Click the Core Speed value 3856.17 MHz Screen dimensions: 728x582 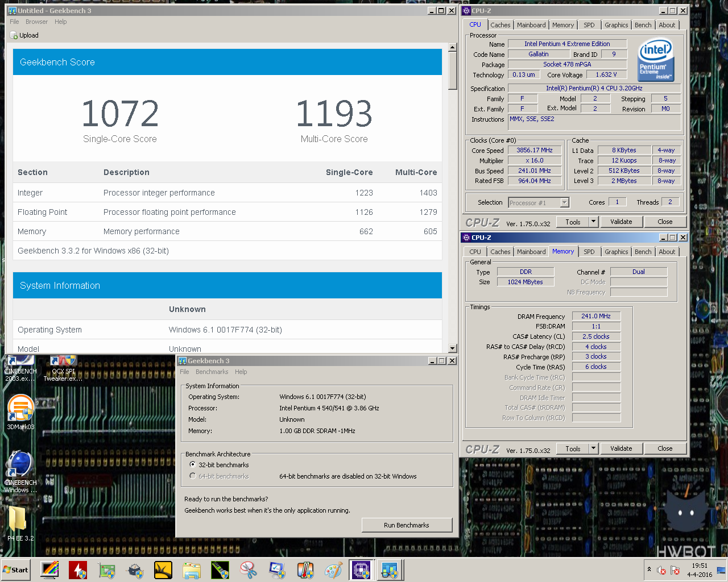pos(535,150)
